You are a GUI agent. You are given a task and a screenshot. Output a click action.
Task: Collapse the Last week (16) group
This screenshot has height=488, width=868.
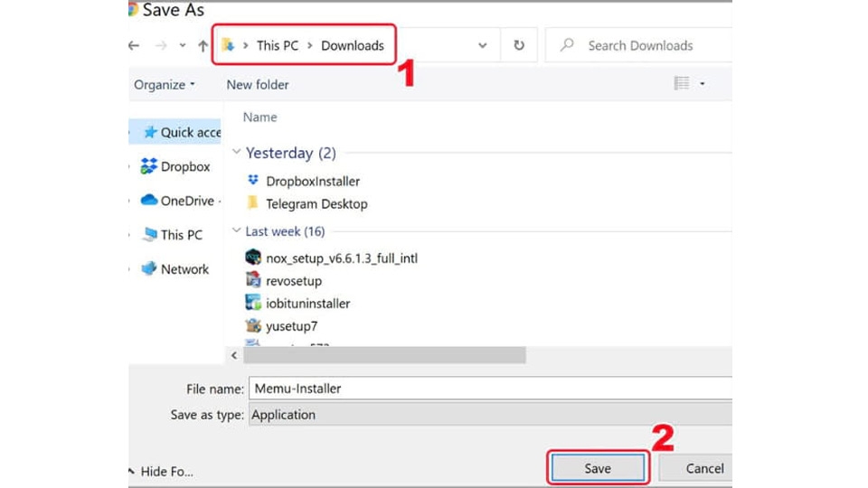(236, 230)
